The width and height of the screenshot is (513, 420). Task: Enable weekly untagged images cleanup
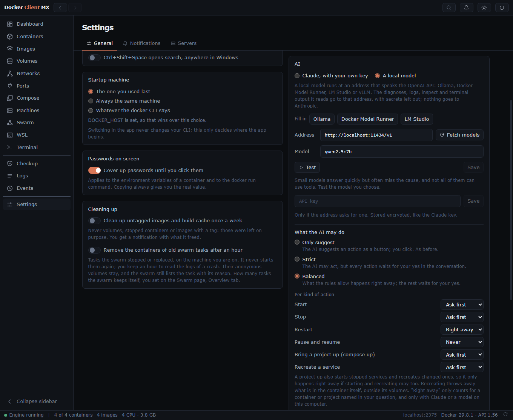(94, 221)
